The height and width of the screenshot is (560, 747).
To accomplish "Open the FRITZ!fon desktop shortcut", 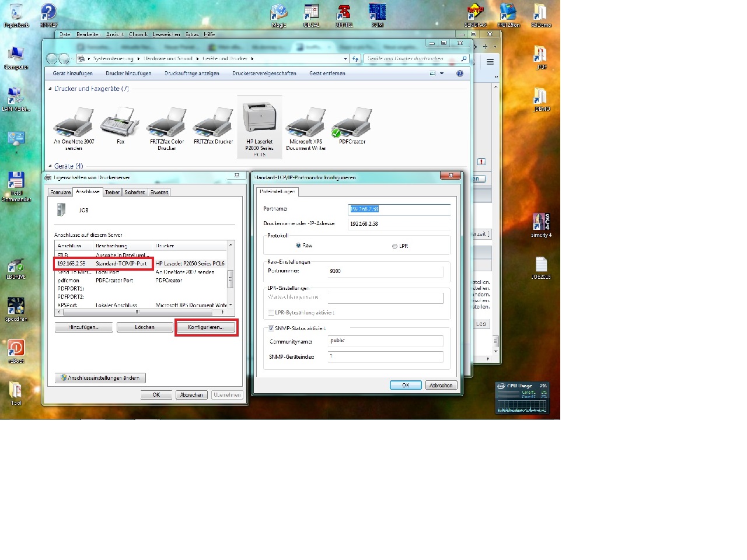I will (508, 16).
